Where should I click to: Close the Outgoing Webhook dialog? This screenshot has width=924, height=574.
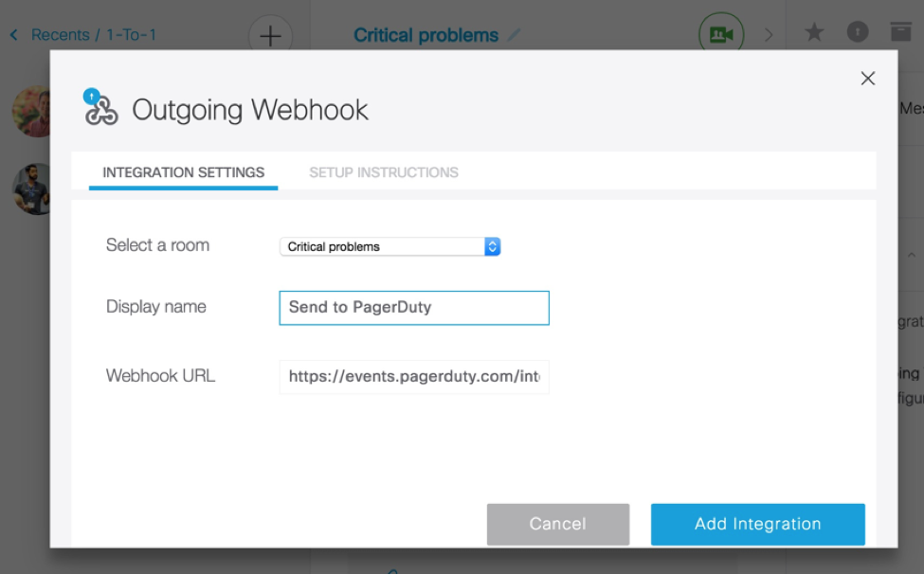(867, 79)
